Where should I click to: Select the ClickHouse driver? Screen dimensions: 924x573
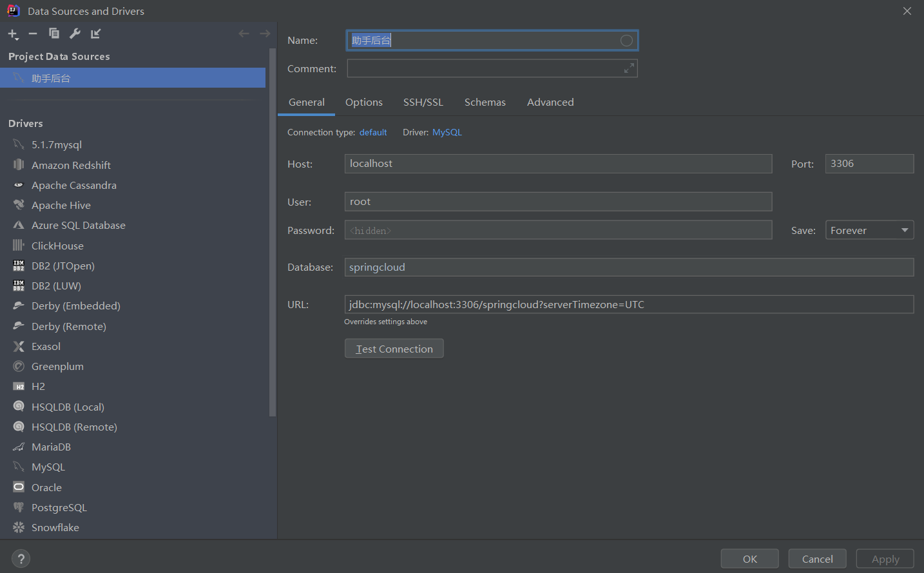[x=57, y=245]
